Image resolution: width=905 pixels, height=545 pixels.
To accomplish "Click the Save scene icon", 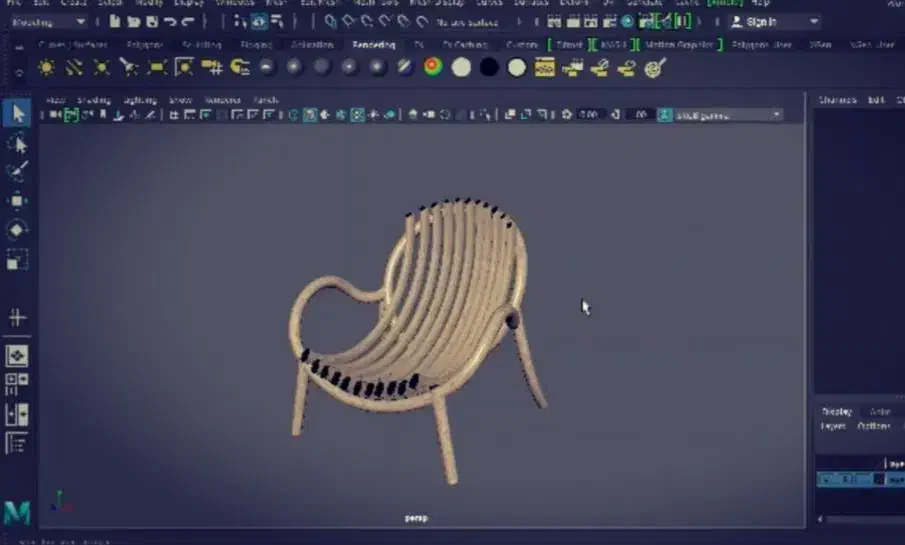I will click(151, 21).
